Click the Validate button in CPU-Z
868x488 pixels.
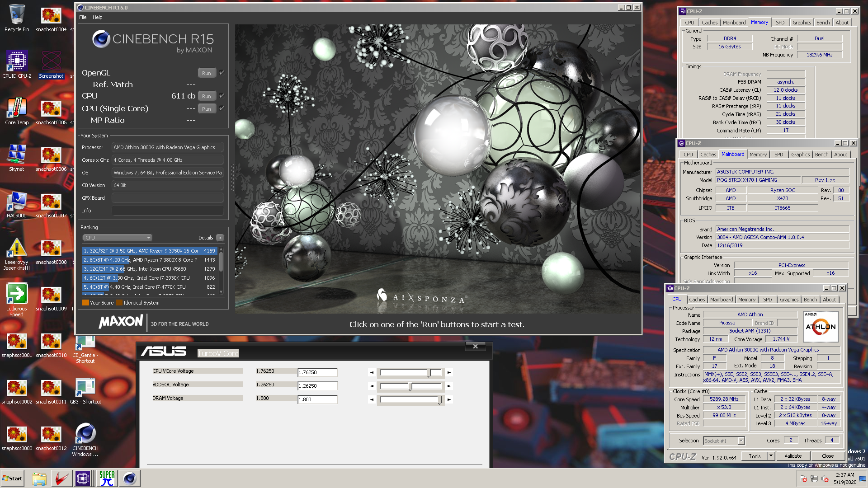tap(793, 456)
